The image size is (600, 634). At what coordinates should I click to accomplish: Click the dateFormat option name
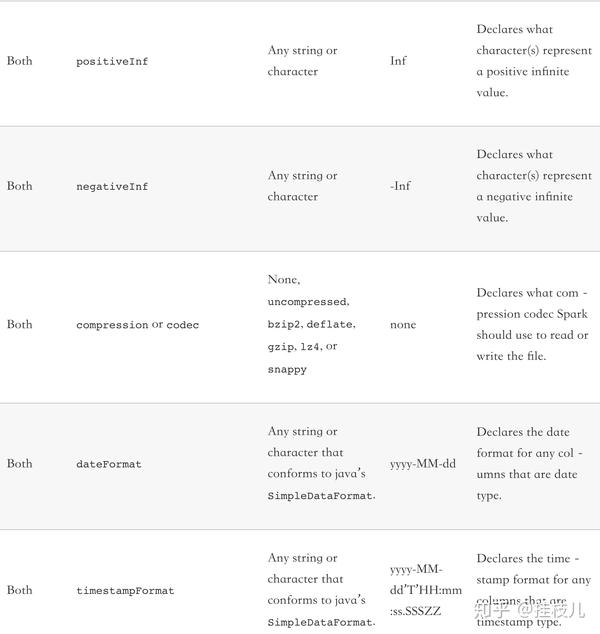(x=109, y=464)
